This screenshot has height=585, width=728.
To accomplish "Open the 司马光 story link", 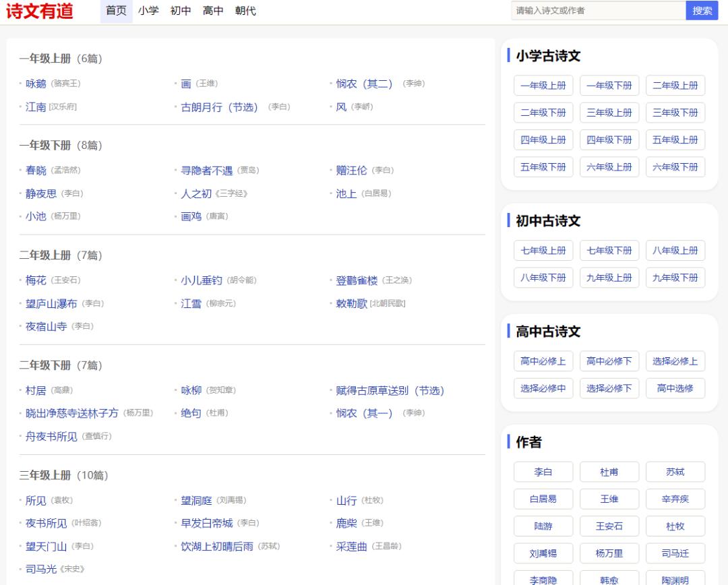I will click(41, 569).
